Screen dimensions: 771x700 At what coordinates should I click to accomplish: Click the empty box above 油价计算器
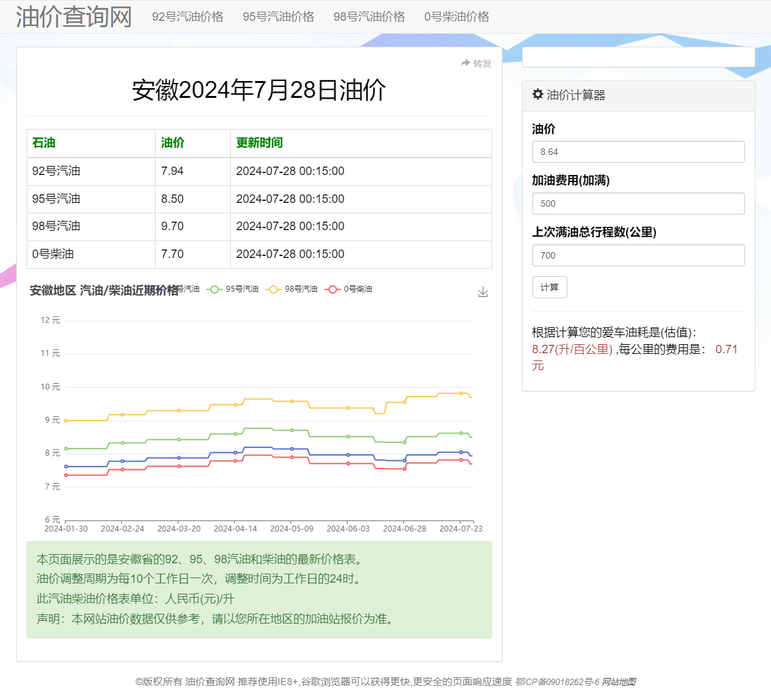[638, 57]
